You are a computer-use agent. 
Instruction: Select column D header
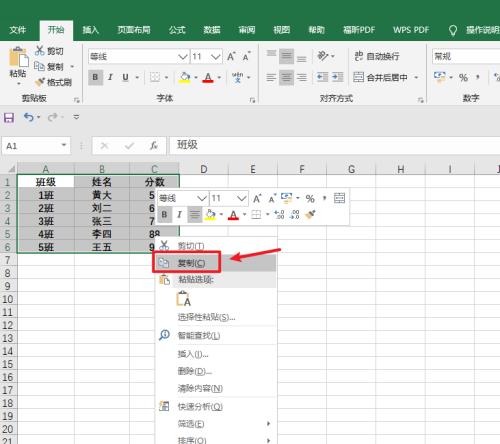(204, 169)
